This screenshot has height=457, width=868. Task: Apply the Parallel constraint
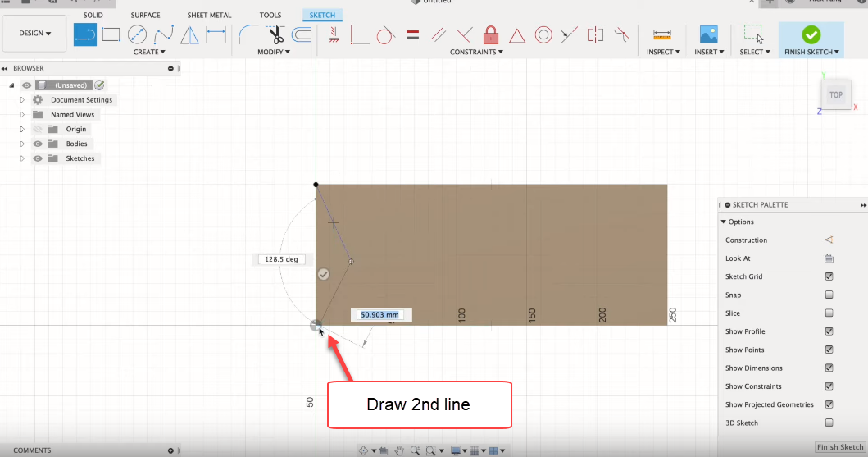(439, 35)
